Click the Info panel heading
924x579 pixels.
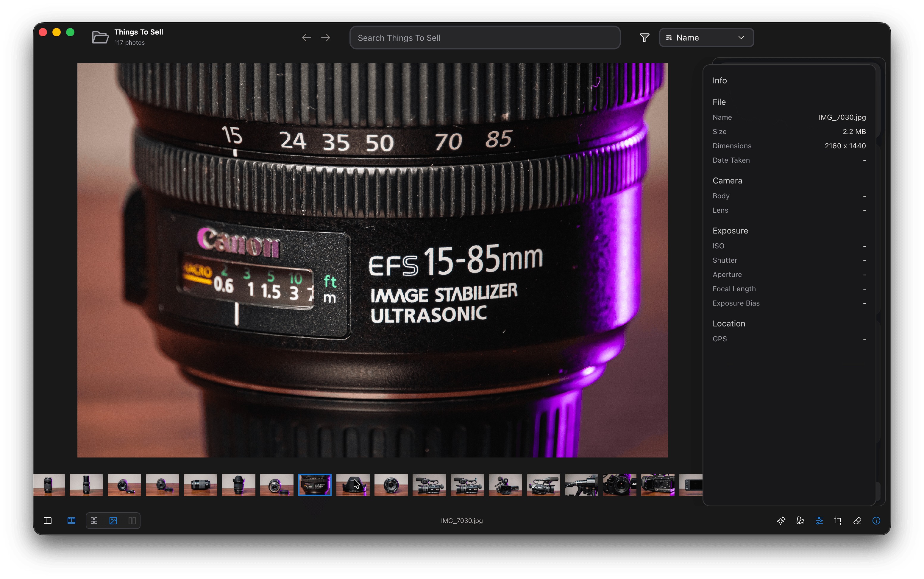719,80
